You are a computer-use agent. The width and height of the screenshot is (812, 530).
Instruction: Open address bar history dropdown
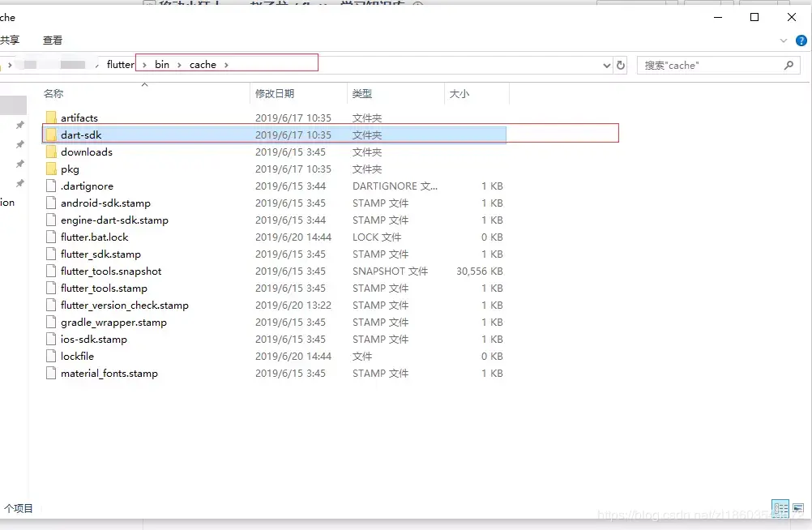607,66
